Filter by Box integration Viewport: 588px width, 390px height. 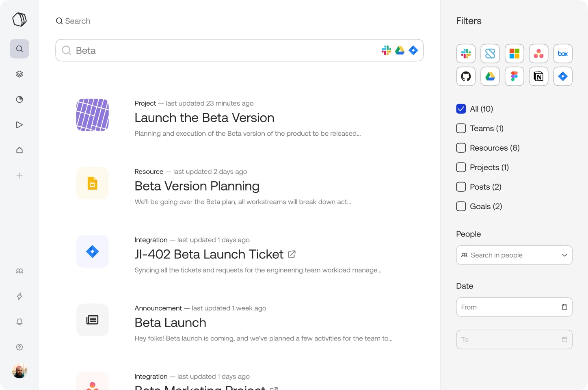563,54
